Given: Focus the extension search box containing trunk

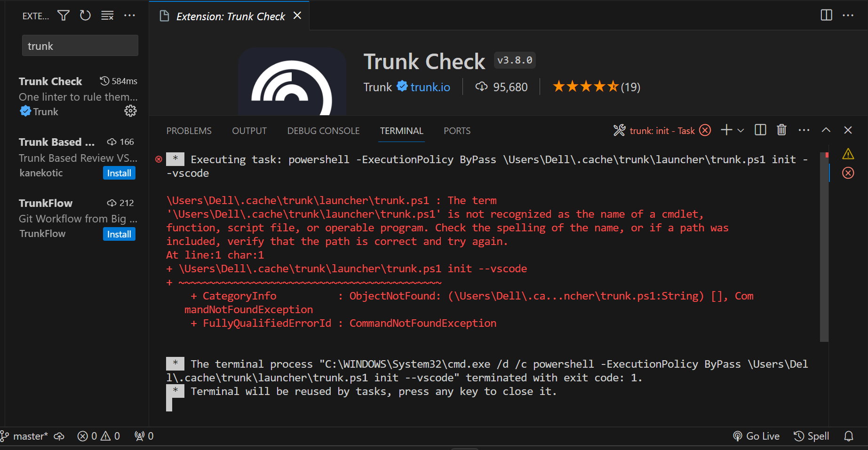Looking at the screenshot, I should pyautogui.click(x=80, y=46).
